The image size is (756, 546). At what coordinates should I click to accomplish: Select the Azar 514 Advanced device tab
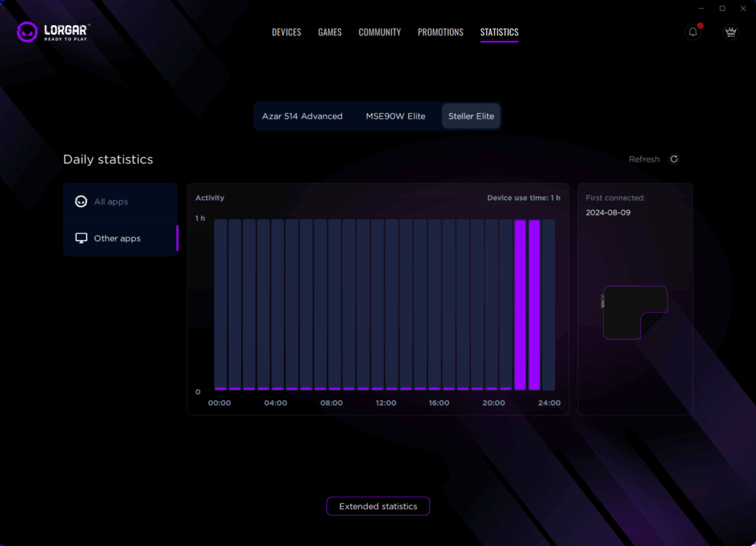(x=302, y=117)
